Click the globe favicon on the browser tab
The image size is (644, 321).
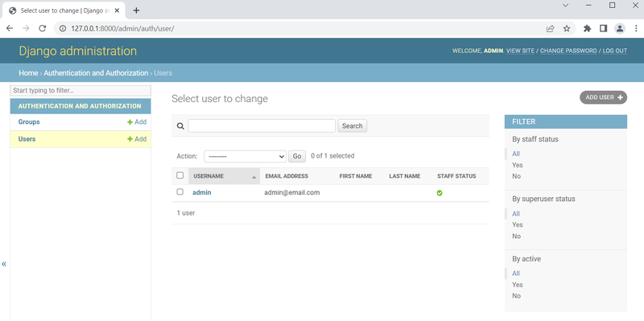click(13, 10)
